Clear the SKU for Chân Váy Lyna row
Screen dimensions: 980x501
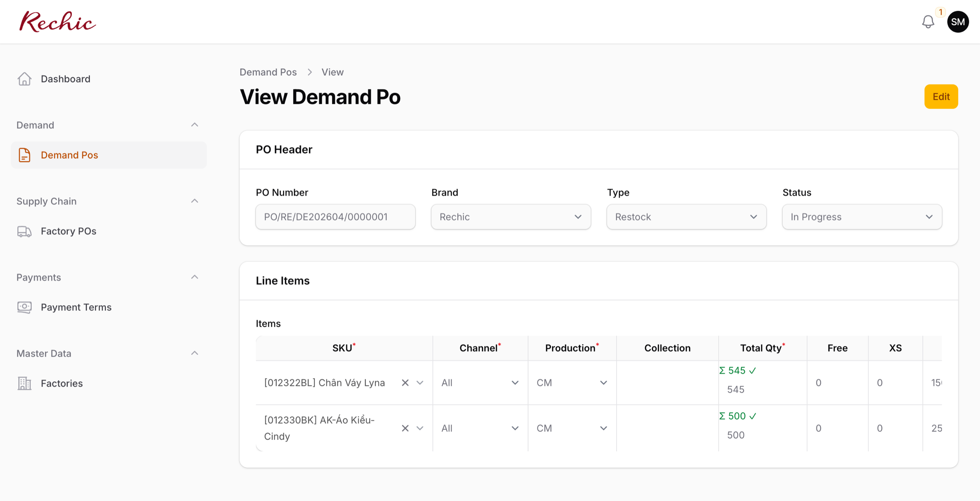point(405,383)
